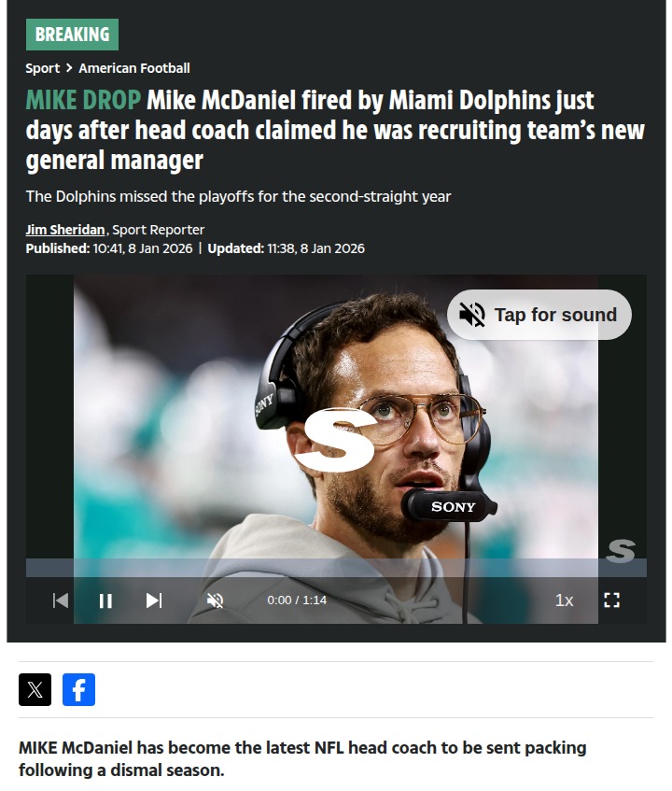This screenshot has width=672, height=791.
Task: Tap for sound pill on the video
Action: [539, 315]
